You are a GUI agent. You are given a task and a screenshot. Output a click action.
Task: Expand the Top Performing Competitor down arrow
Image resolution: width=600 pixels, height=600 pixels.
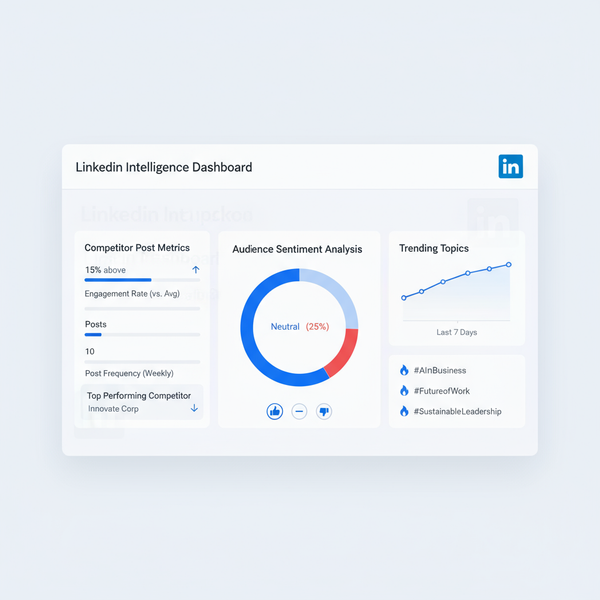point(194,408)
